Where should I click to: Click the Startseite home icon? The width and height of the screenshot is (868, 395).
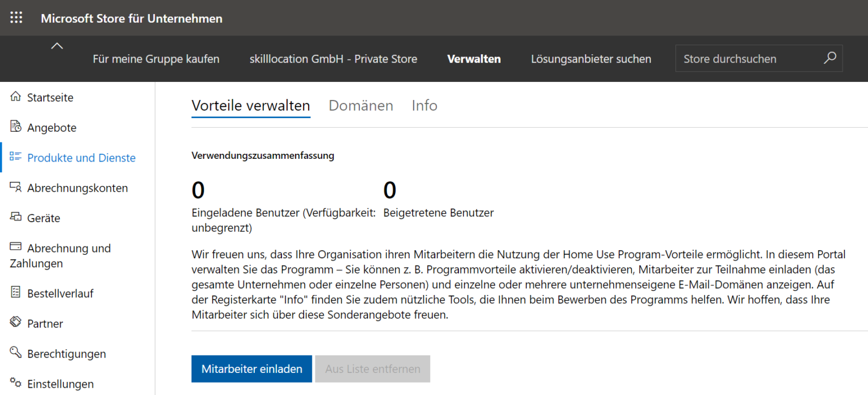[x=16, y=97]
